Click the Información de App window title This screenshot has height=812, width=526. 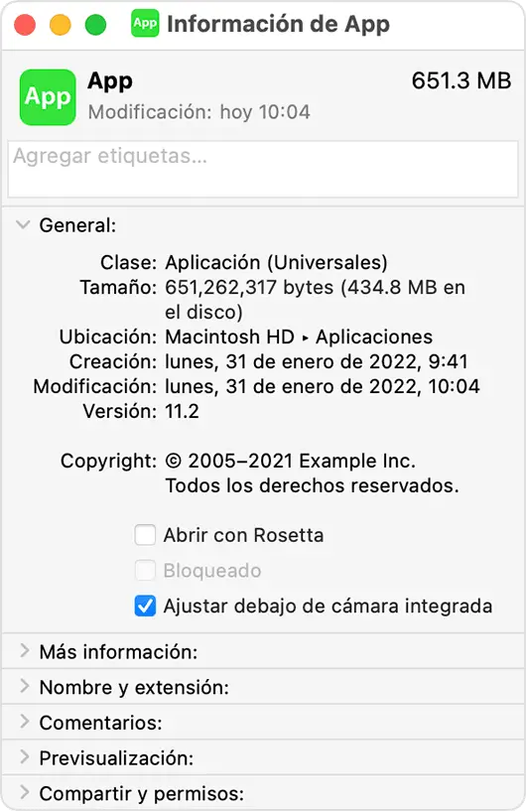(278, 25)
